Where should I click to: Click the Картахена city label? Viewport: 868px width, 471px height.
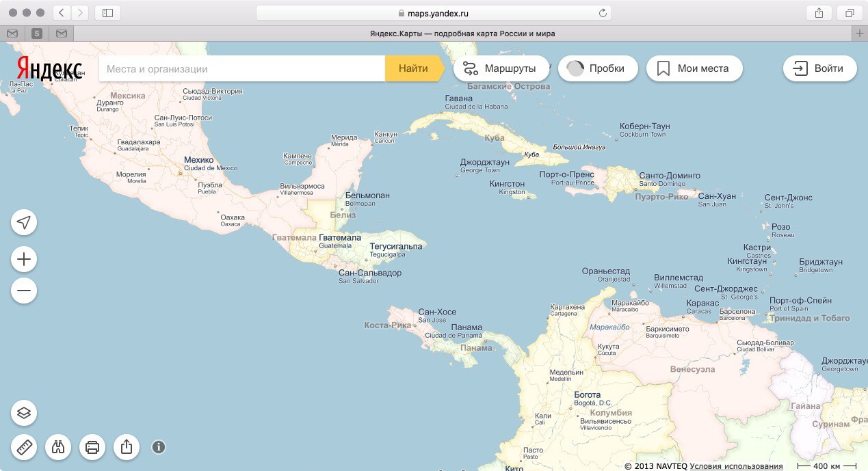tap(567, 307)
